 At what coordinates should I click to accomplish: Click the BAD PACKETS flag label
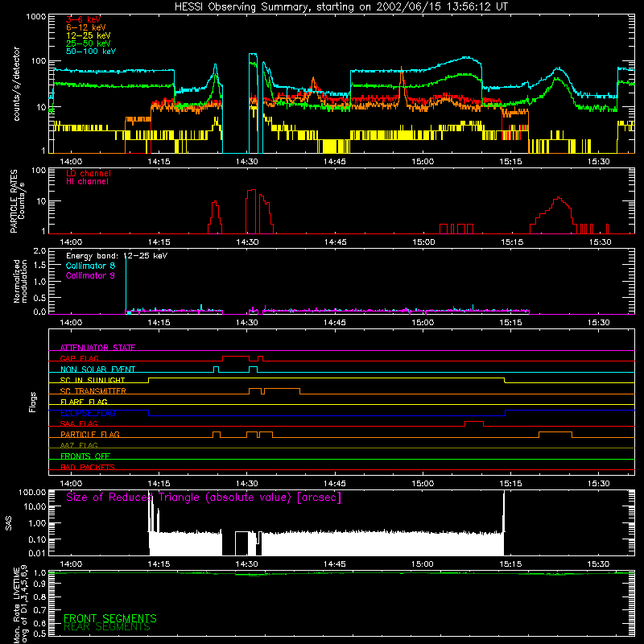(x=88, y=467)
